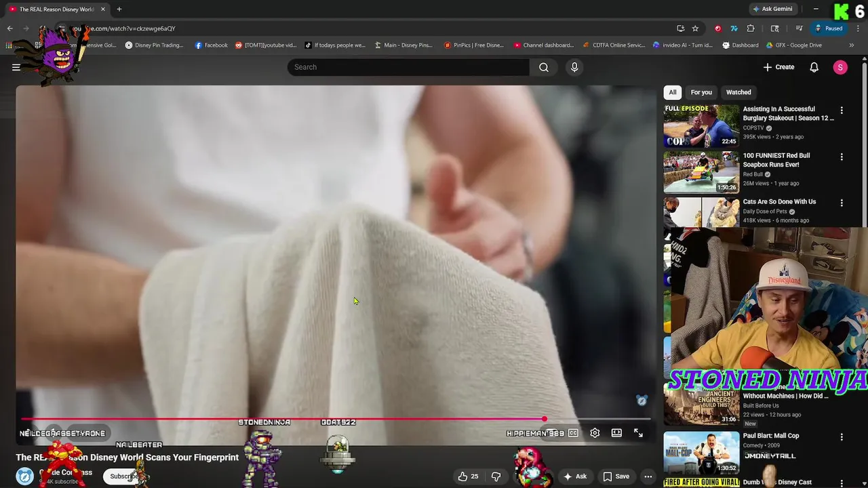Screen dimensions: 868x488
Task: Save video to a playlist
Action: (616, 476)
